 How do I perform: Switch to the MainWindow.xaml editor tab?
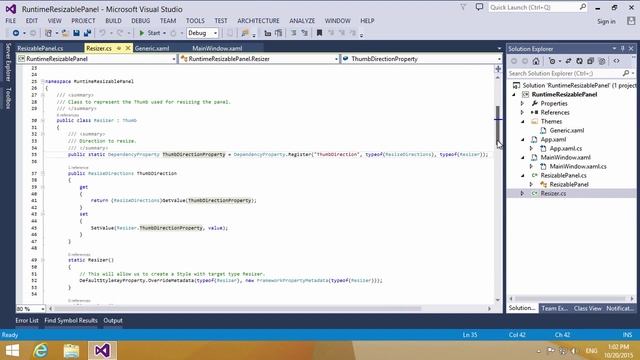217,48
